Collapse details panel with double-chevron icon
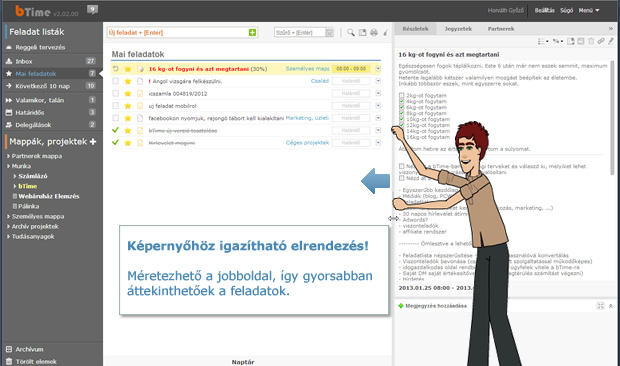620x366 pixels. (x=611, y=28)
